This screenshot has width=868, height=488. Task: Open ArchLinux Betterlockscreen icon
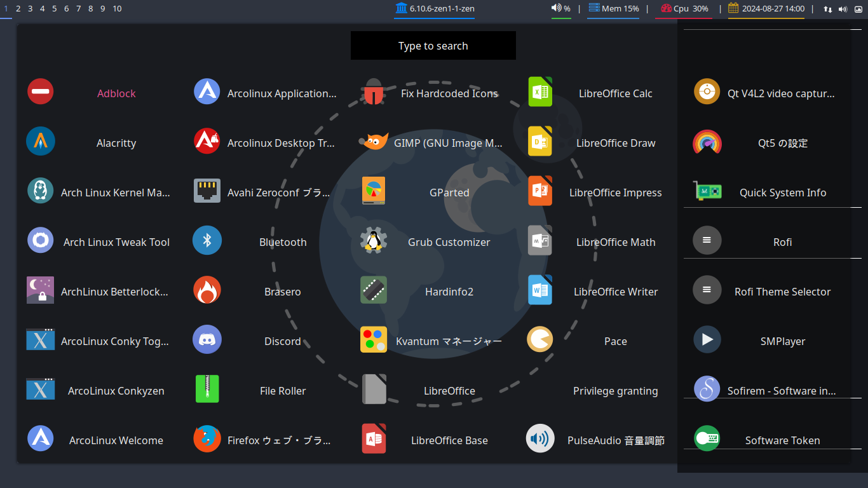coord(41,290)
